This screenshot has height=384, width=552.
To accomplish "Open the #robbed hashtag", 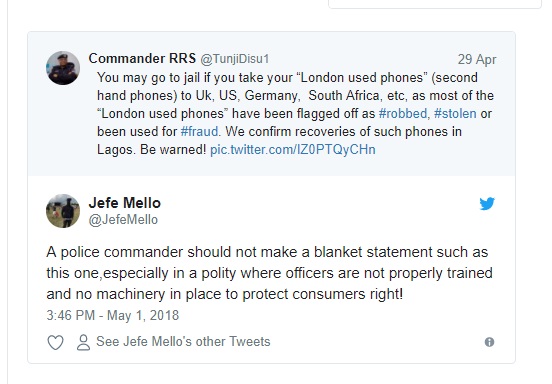I will pyautogui.click(x=403, y=114).
